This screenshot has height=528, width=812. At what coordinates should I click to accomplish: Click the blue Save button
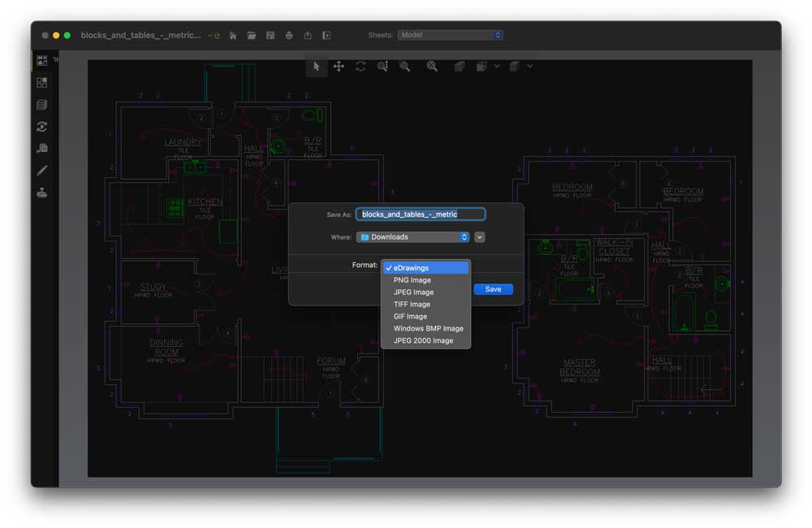(x=493, y=289)
